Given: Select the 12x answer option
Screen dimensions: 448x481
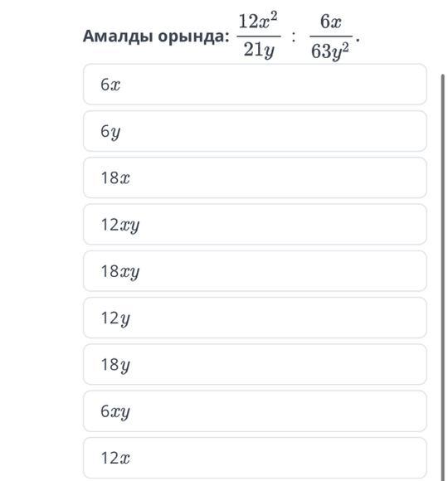Looking at the screenshot, I should click(255, 458).
